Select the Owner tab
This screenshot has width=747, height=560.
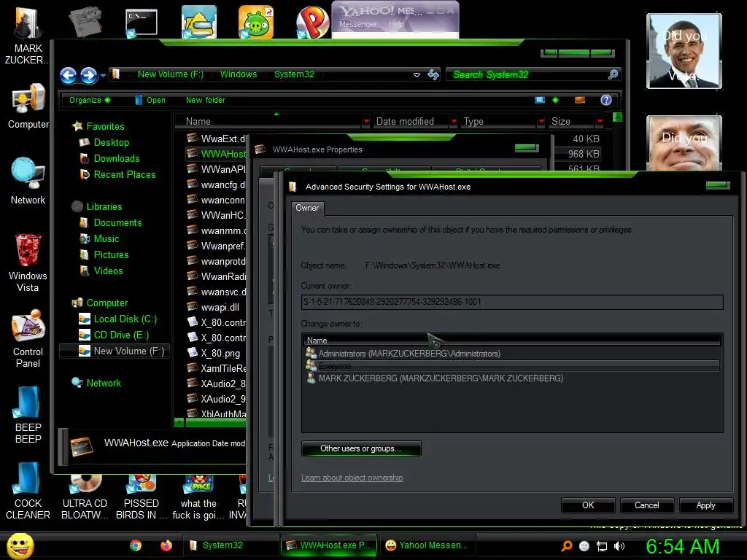(x=307, y=208)
